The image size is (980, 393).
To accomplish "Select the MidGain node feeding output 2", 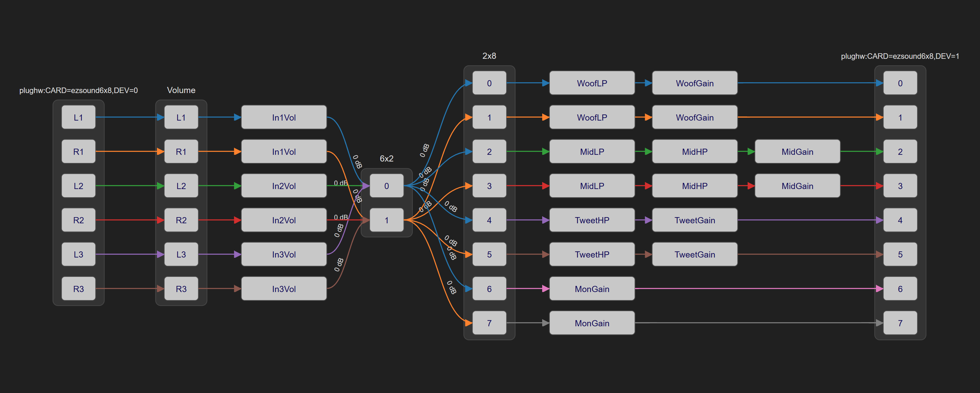I will coord(797,152).
